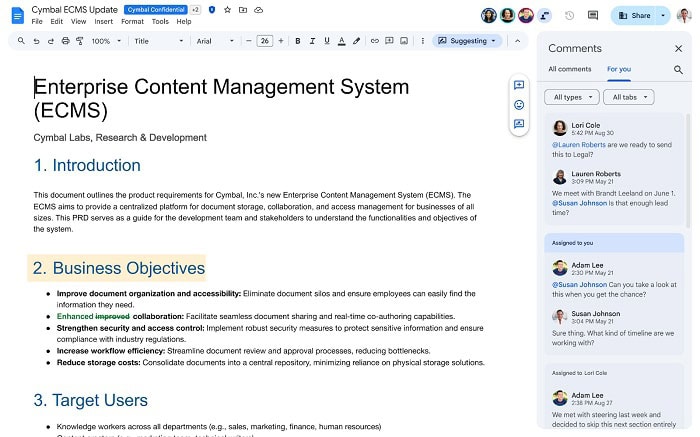This screenshot has height=437, width=700.
Task: Open the account profile avatar
Action: [x=684, y=16]
